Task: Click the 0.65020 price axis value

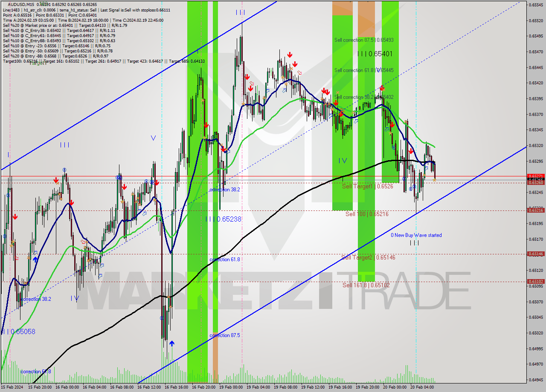Action: tap(535, 333)
